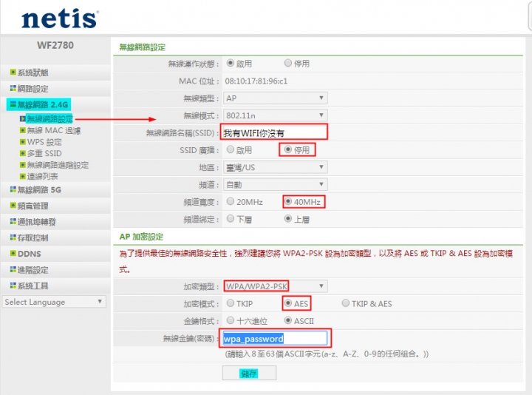Click the SSID name input field

(x=274, y=132)
